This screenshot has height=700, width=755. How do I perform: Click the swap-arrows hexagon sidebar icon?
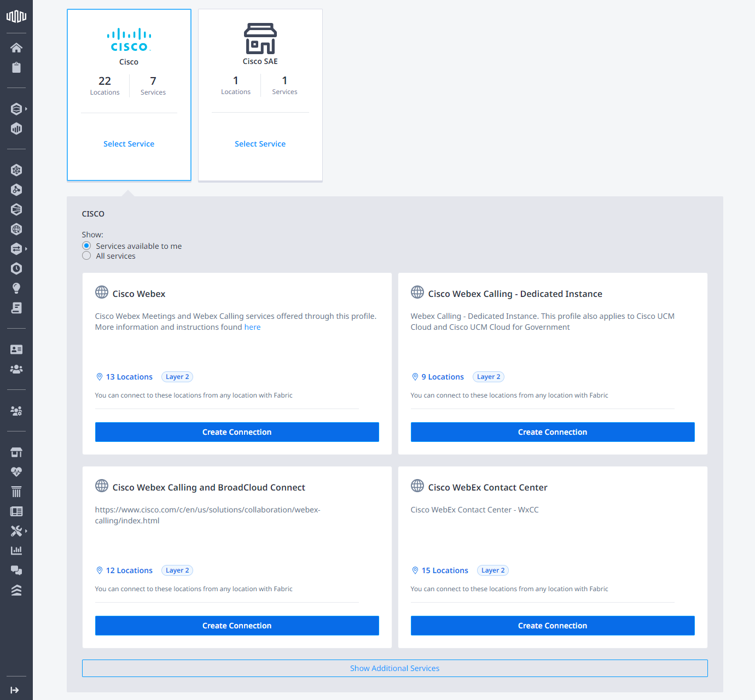pos(16,249)
